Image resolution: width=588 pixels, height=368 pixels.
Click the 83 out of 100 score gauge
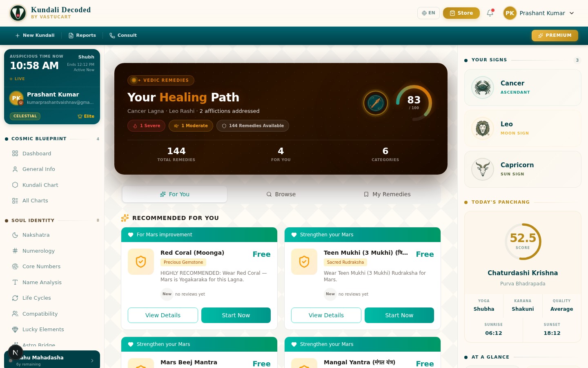(414, 103)
